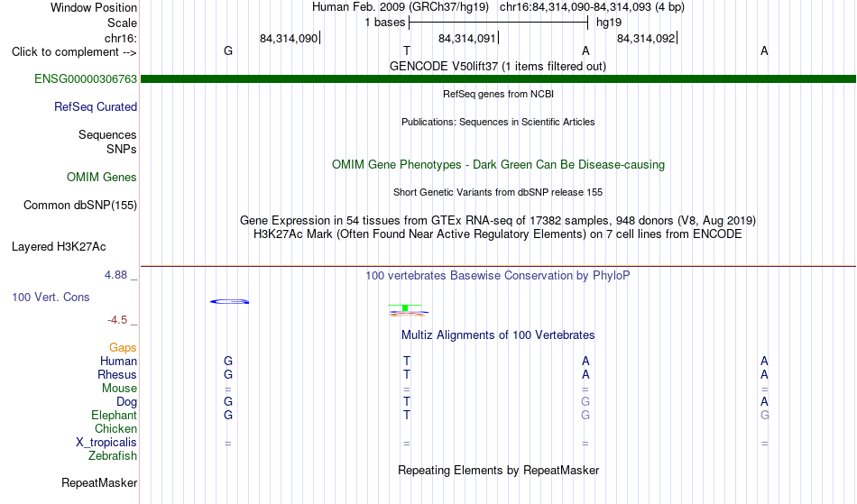This screenshot has width=857, height=504.
Task: Click the chr16: ruler label
Action: click(x=121, y=38)
